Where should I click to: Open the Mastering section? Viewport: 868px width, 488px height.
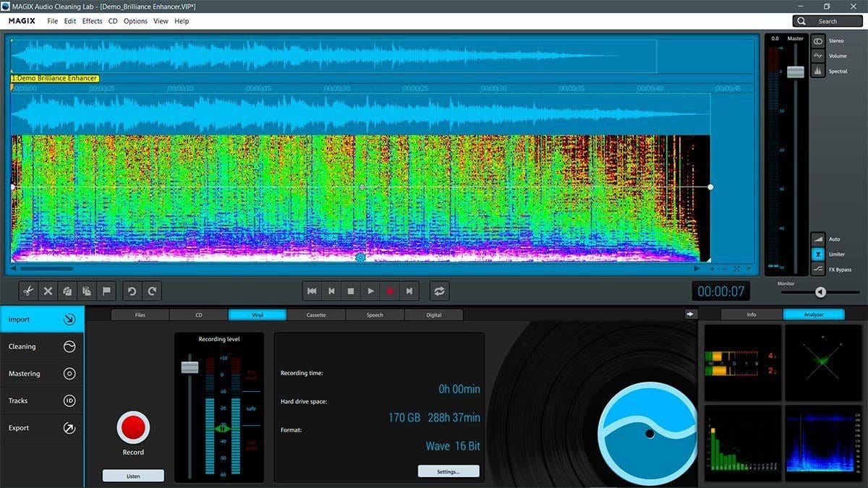click(42, 374)
